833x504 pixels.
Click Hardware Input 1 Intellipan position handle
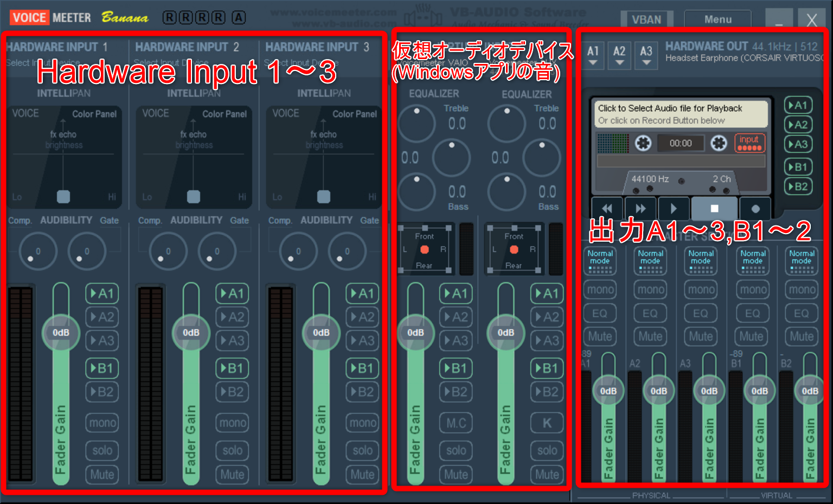tap(63, 197)
